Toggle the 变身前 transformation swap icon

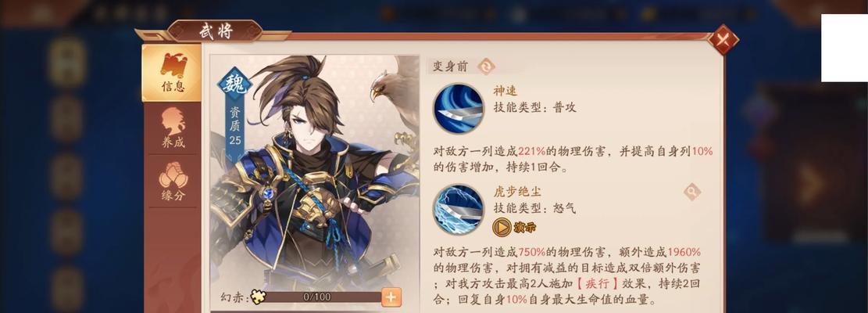(486, 67)
